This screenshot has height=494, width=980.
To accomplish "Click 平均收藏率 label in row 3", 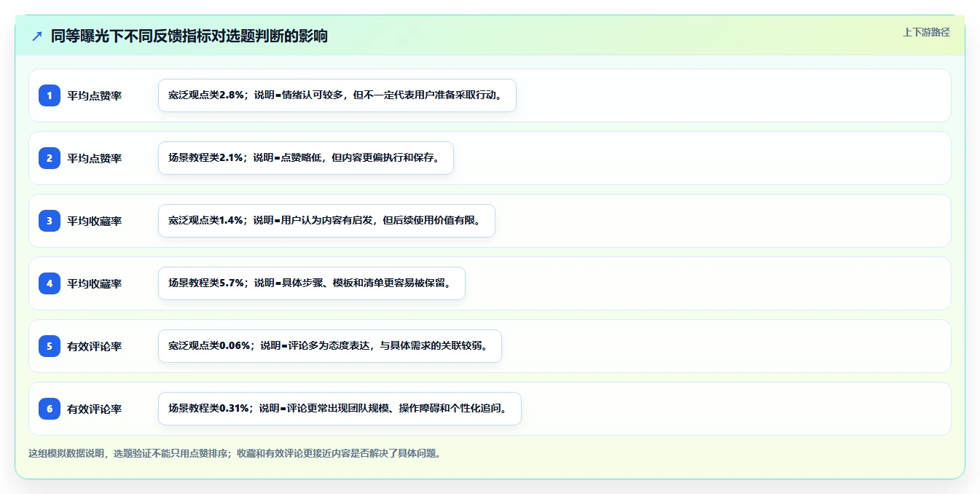I will [x=95, y=221].
